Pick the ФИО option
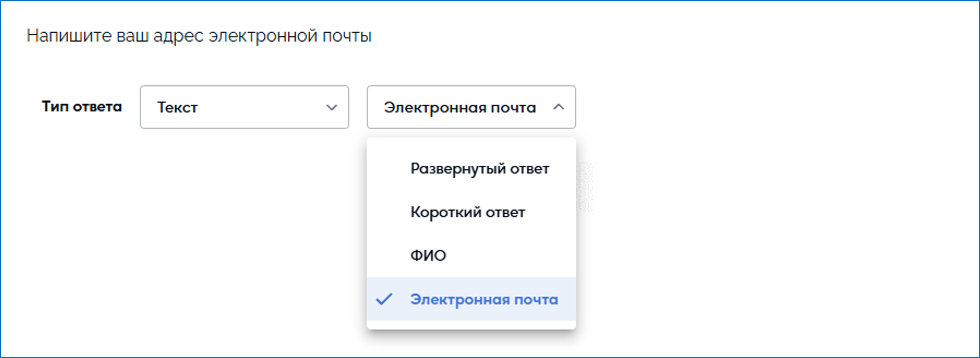Image resolution: width=980 pixels, height=358 pixels. 428,256
